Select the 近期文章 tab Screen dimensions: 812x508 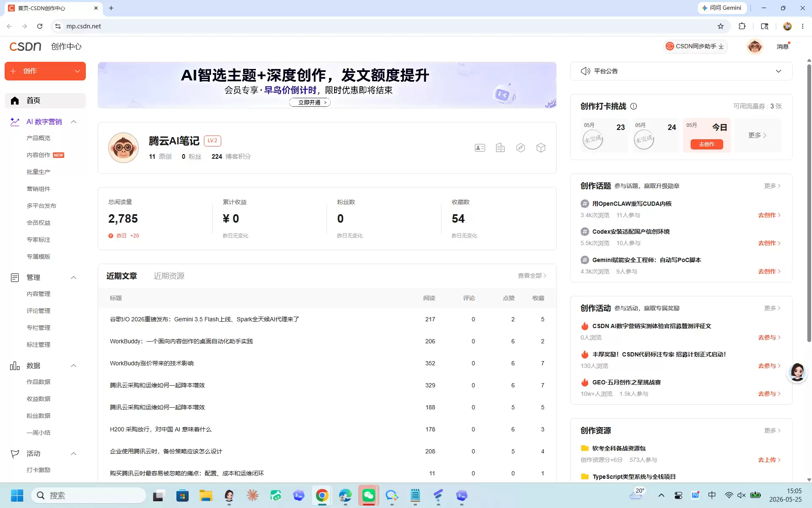(122, 276)
